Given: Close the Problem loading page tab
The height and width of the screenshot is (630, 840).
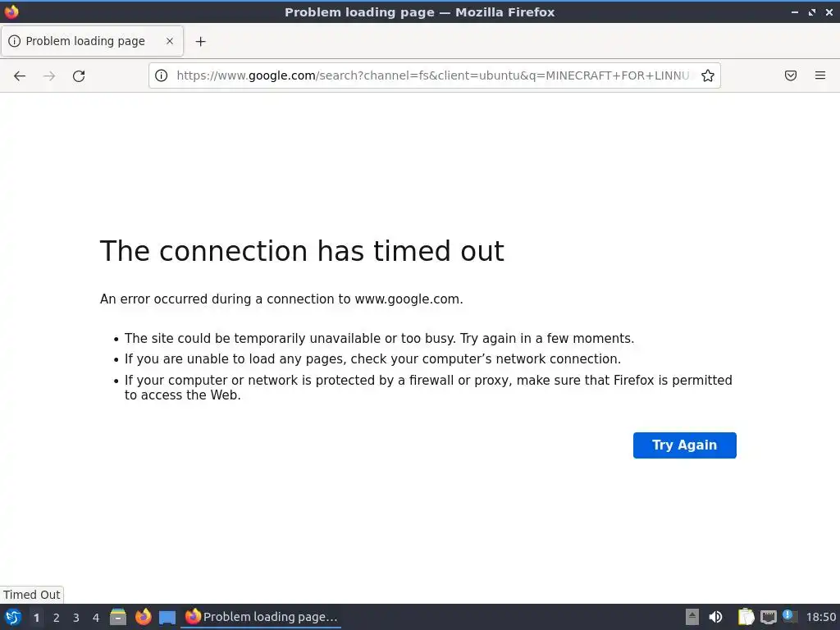Looking at the screenshot, I should 170,41.
